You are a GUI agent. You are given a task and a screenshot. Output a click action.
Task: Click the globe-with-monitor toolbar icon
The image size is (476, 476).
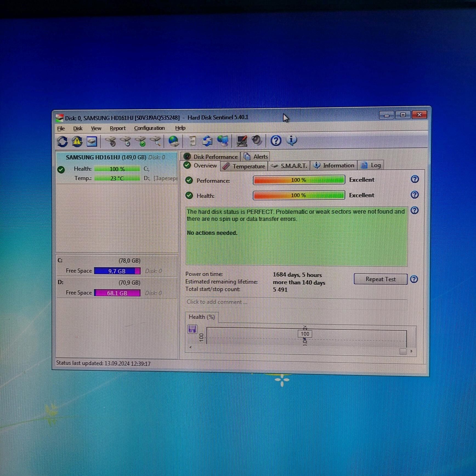click(223, 141)
